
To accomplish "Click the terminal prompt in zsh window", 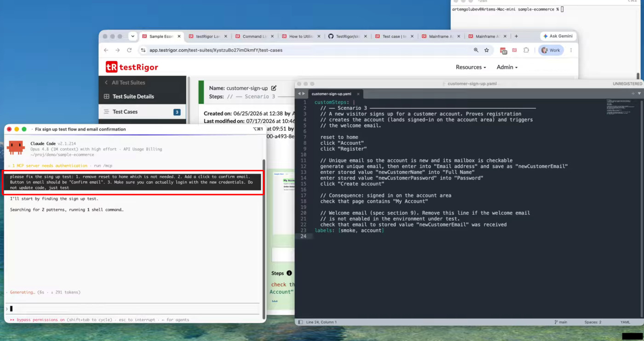I will 507,9.
